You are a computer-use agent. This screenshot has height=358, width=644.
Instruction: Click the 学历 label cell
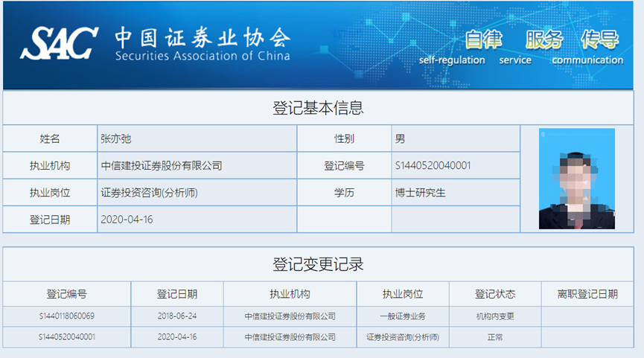click(344, 193)
